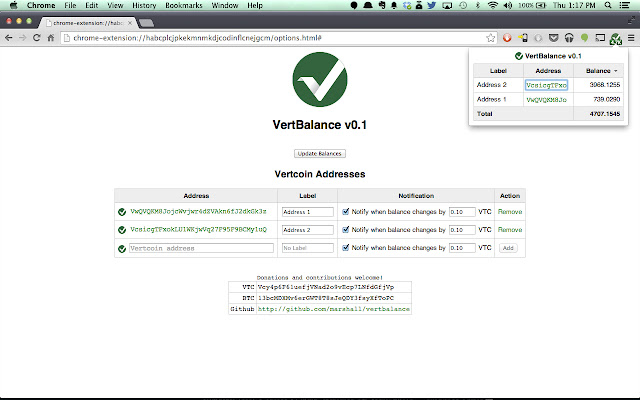Remove Address 1 from list

510,212
